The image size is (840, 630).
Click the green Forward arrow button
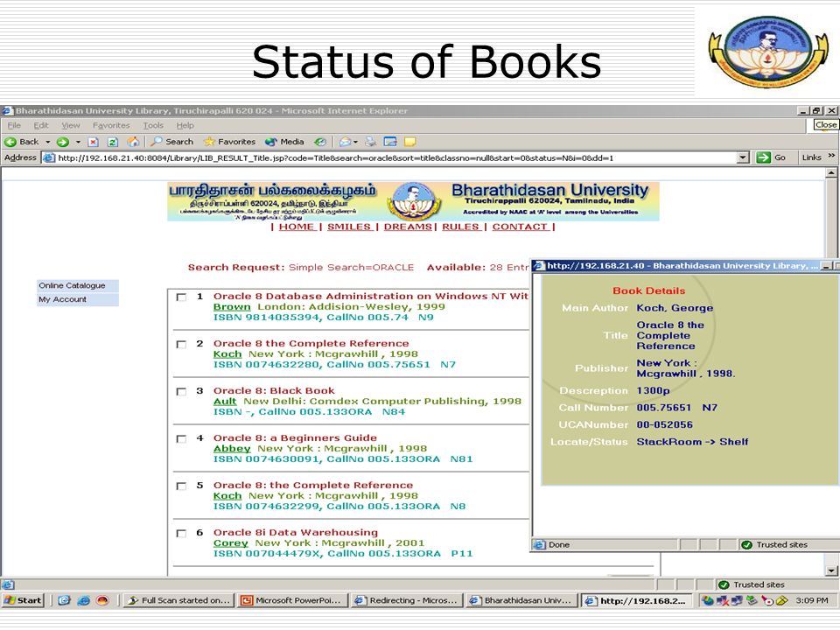click(x=63, y=142)
